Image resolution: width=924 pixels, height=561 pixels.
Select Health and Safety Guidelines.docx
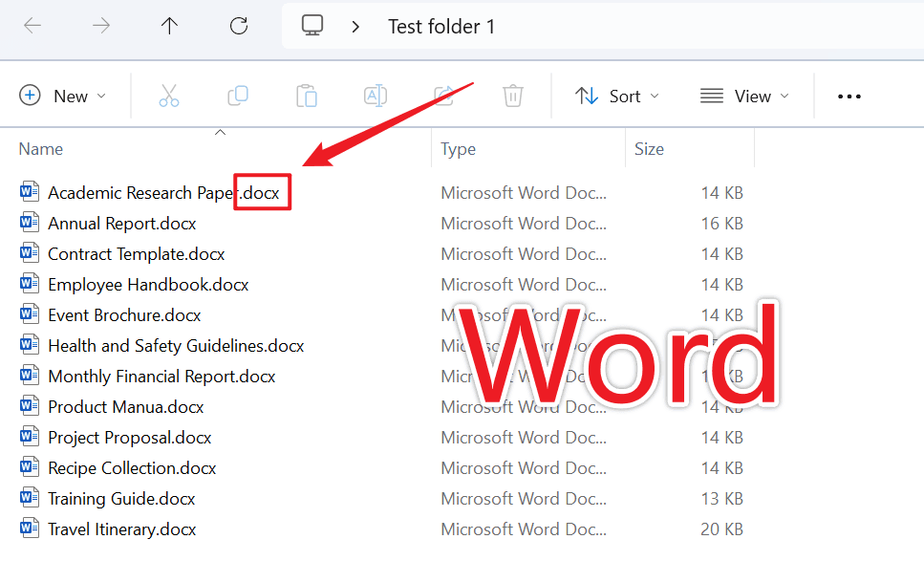click(176, 346)
